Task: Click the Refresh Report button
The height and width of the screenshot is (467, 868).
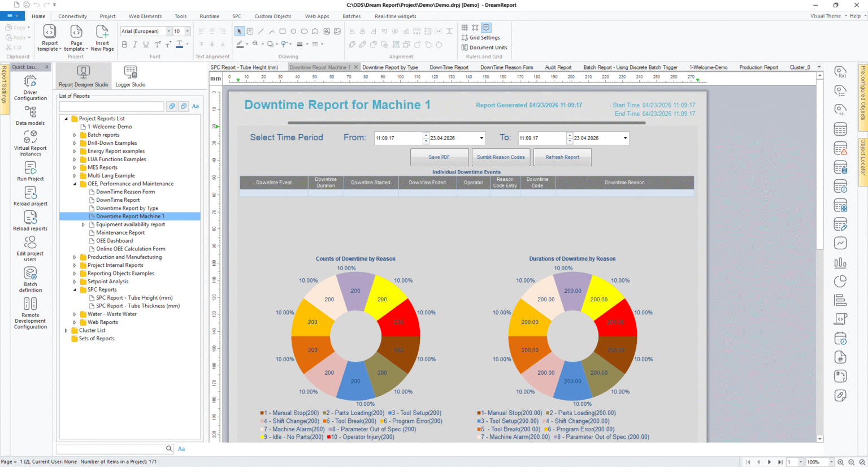Action: (x=562, y=157)
